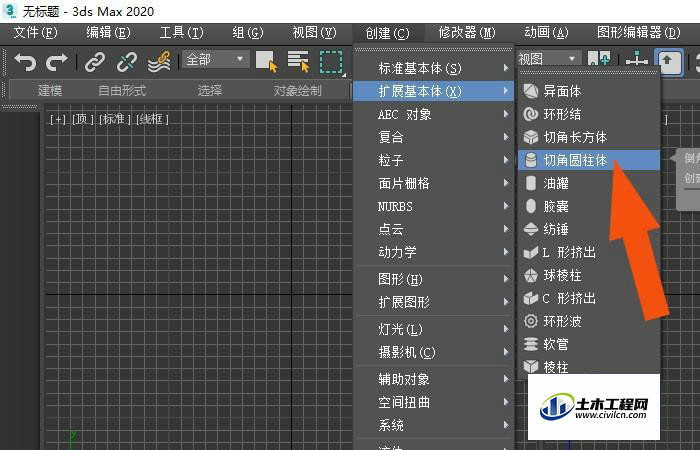Select the Link tool icon
This screenshot has width=700, height=450.
click(x=95, y=61)
